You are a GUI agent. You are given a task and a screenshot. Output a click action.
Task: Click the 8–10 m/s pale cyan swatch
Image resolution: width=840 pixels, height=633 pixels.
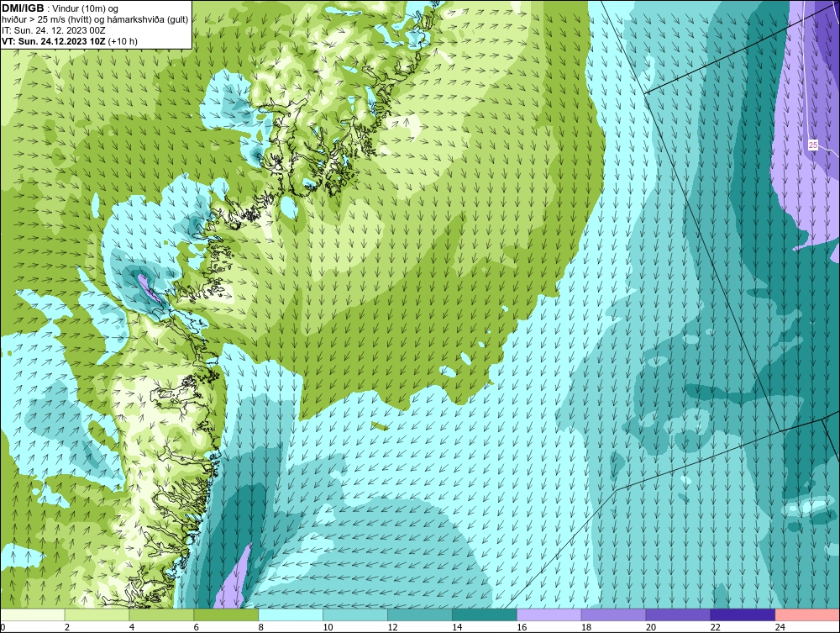(291, 615)
